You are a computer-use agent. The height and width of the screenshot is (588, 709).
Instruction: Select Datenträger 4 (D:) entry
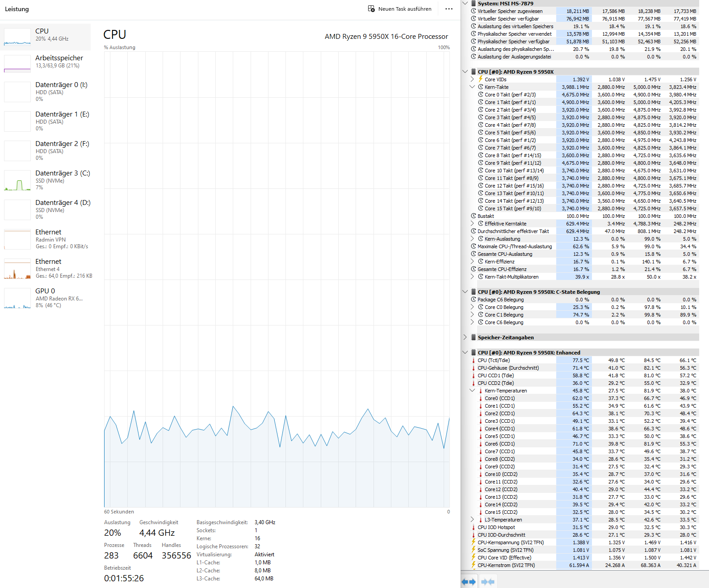pos(46,210)
